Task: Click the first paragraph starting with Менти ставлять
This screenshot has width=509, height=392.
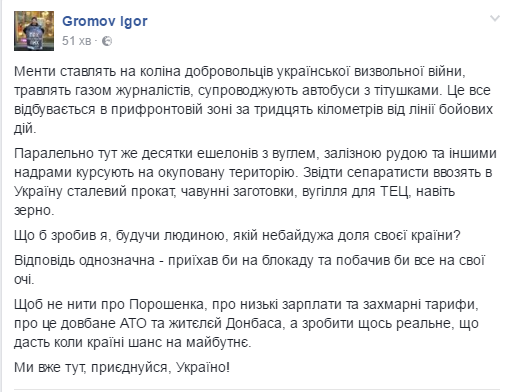Action: click(253, 100)
